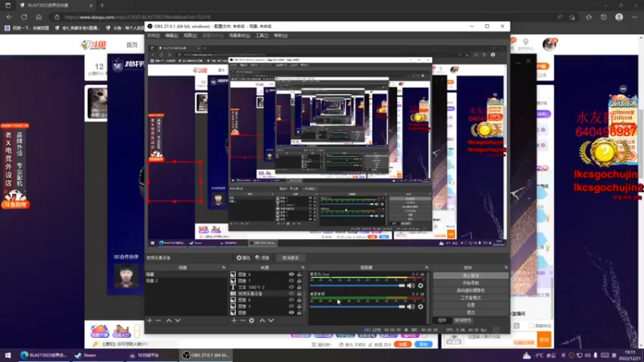Enable 工作室模式 in controls
The image size is (644, 362).
click(x=471, y=298)
